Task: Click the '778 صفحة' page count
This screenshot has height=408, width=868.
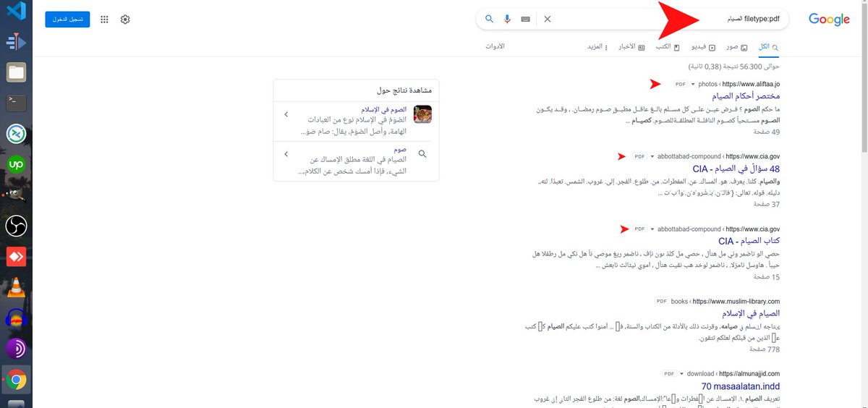Action: coord(764,349)
